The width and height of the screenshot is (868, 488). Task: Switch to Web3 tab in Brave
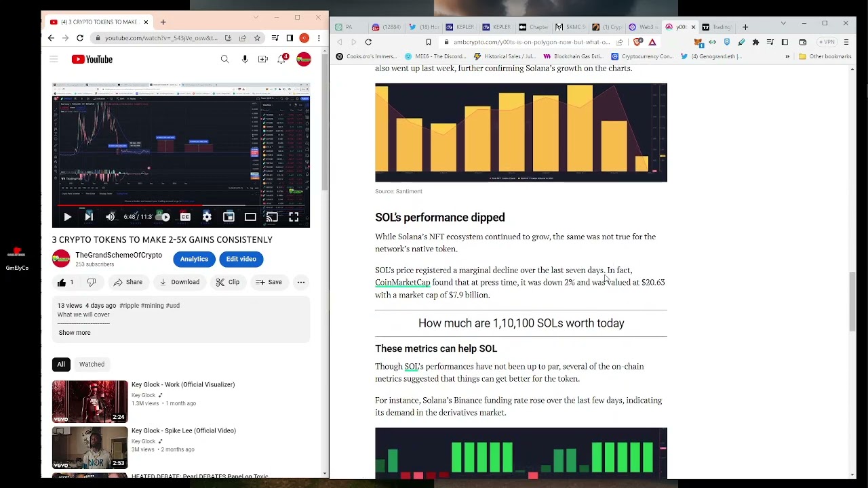[x=643, y=27]
